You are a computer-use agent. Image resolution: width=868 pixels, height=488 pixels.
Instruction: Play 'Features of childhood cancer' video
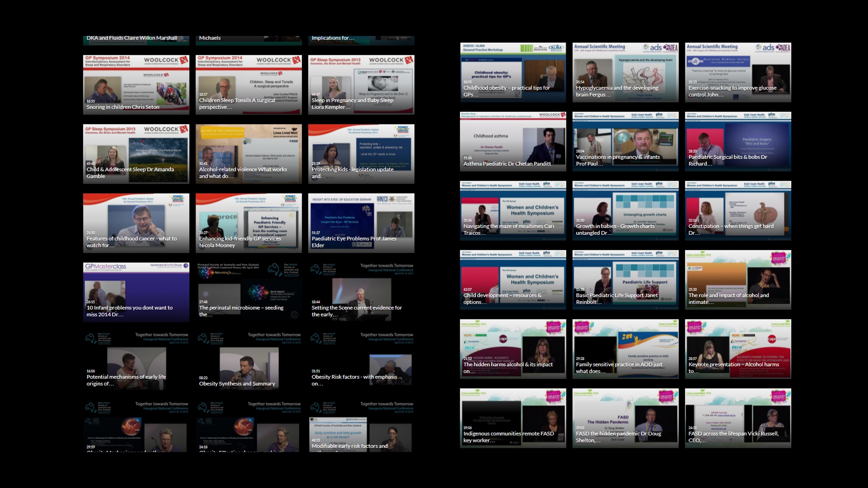(x=136, y=223)
